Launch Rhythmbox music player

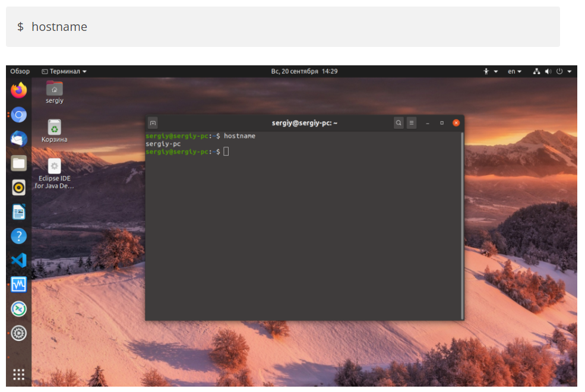click(x=19, y=187)
